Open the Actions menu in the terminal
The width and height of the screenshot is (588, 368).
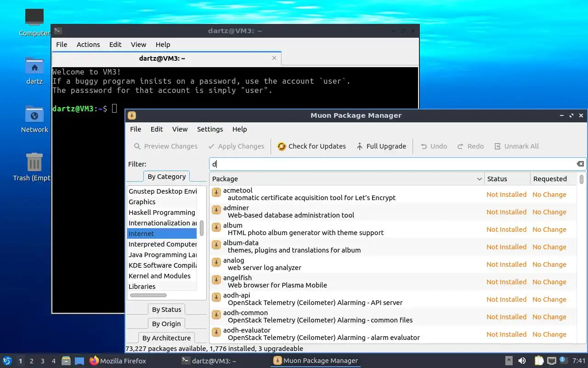(88, 45)
